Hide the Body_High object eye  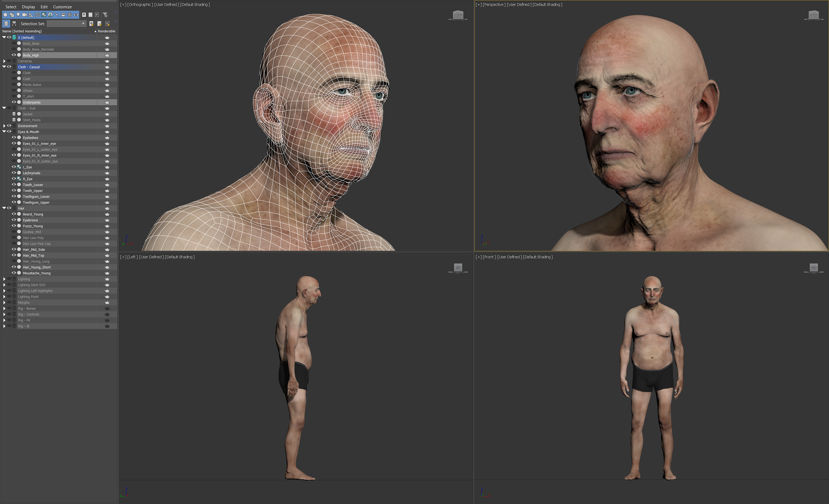pyautogui.click(x=14, y=55)
